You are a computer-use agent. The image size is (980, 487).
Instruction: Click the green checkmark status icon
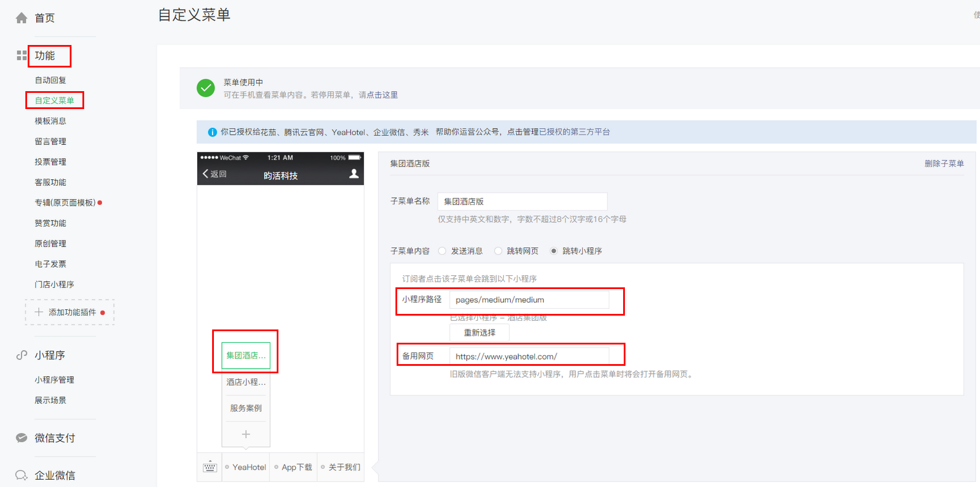206,88
